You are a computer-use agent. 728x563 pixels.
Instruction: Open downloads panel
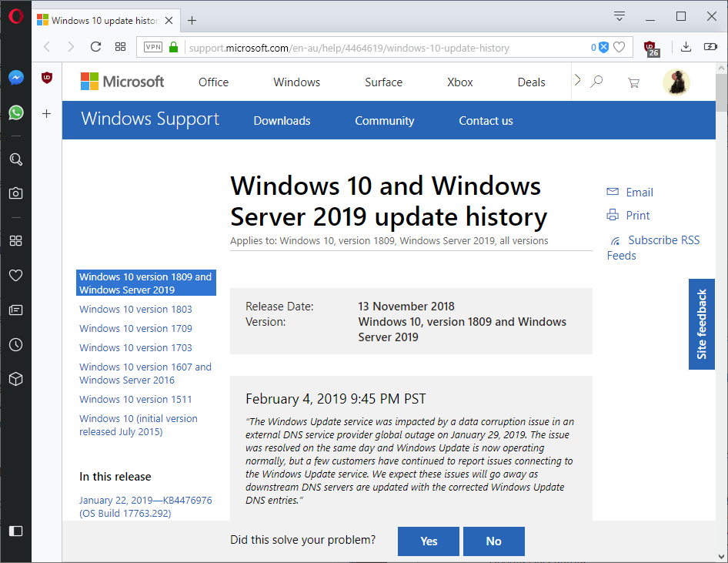[x=686, y=47]
